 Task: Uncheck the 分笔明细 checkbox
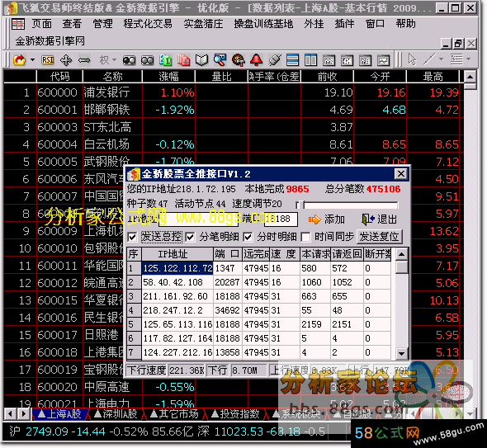(x=190, y=237)
